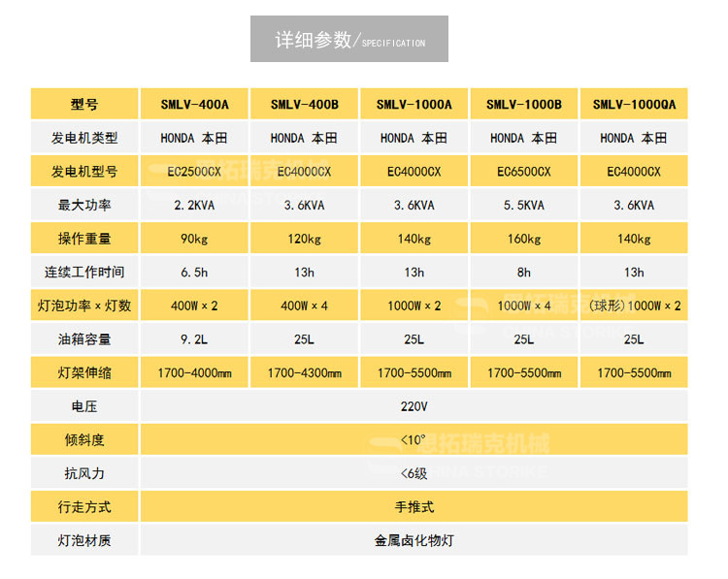Click the 1700-4300mm lamp mast cell
728x579 pixels.
click(305, 372)
